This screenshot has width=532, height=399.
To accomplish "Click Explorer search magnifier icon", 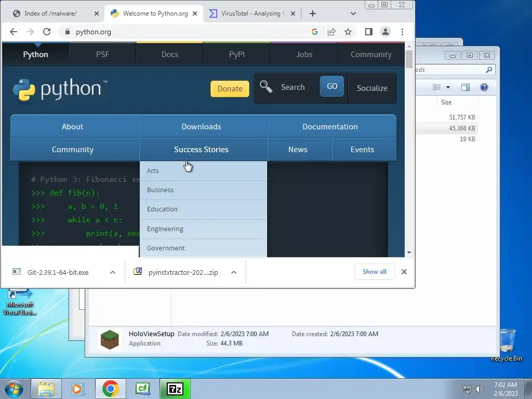I will pyautogui.click(x=489, y=70).
